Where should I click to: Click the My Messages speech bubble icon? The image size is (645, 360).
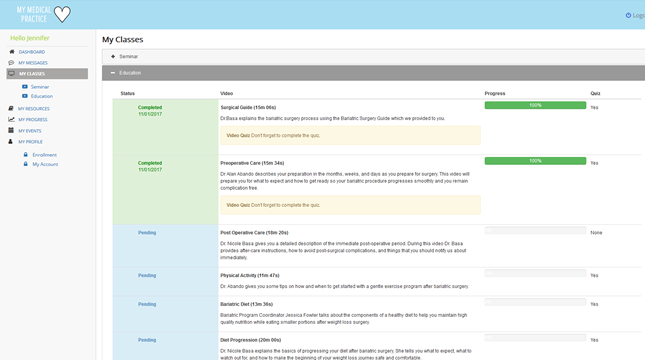coord(11,63)
